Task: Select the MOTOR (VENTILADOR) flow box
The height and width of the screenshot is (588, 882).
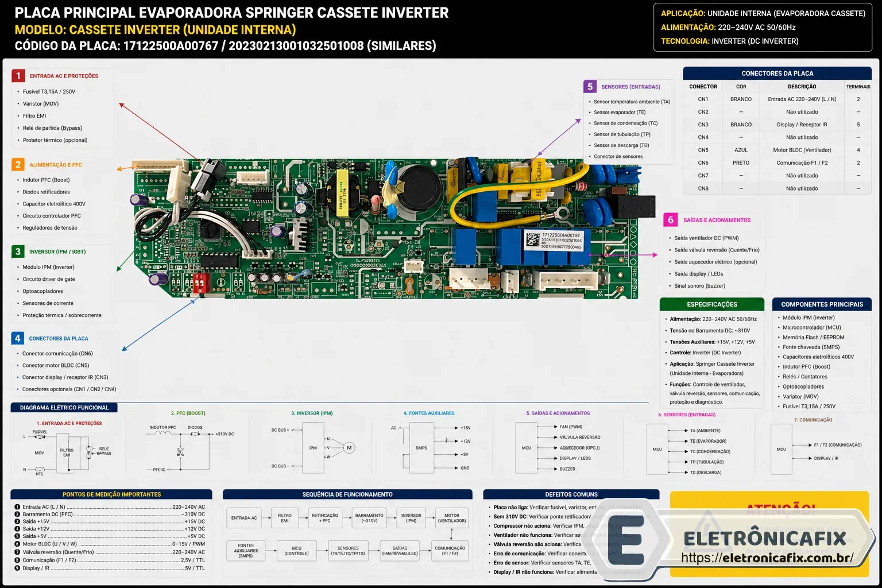Action: pos(452,518)
